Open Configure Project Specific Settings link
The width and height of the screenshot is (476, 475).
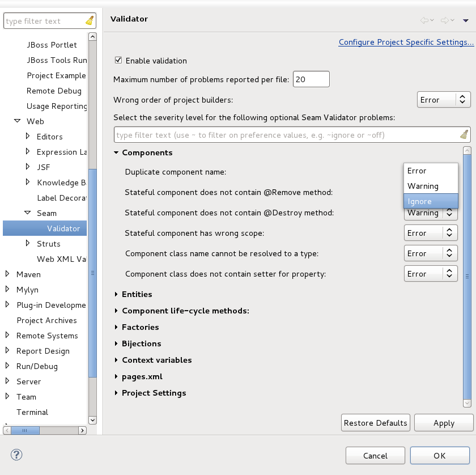[x=406, y=42]
